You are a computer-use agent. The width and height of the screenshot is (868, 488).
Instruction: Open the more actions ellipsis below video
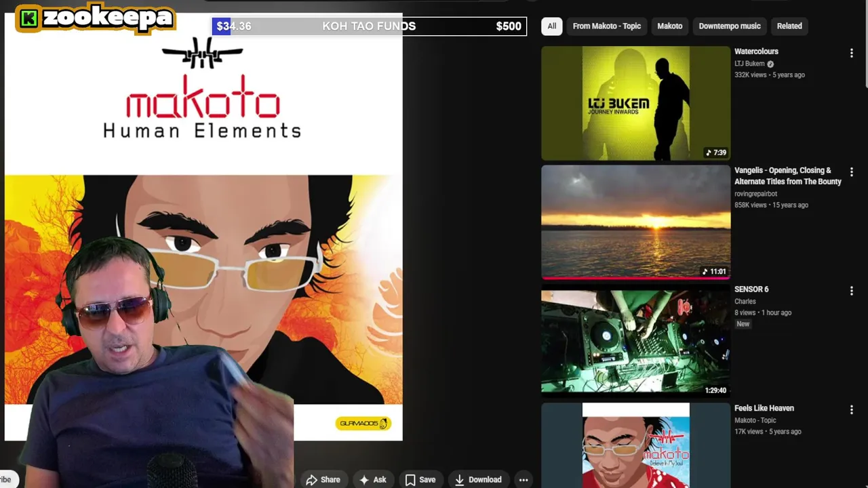point(524,480)
